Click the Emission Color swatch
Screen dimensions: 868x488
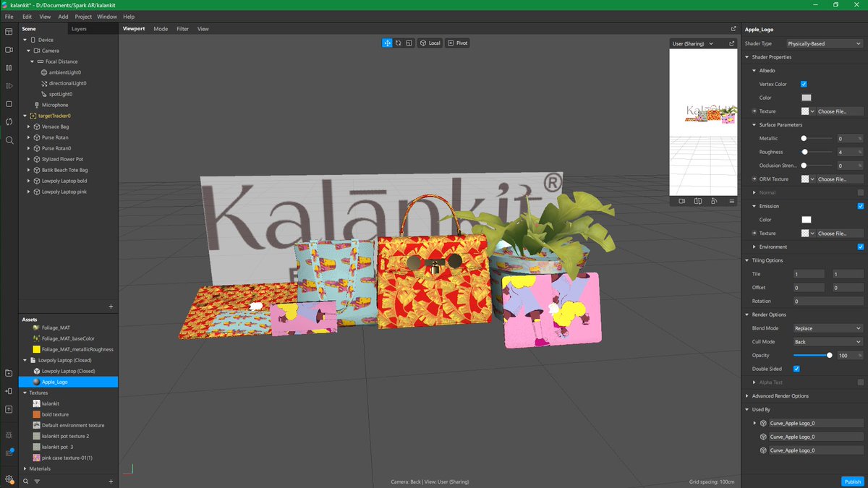[806, 220]
